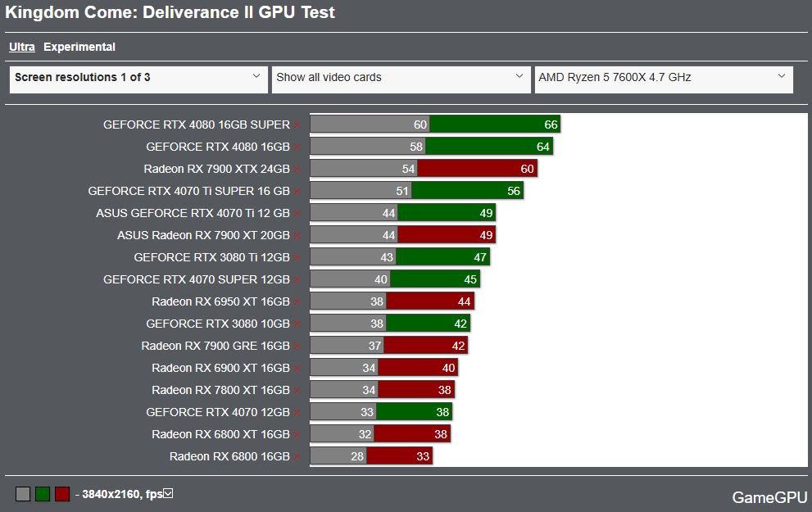Click the gray legend color swatch
This screenshot has height=512, width=812.
pos(23,494)
